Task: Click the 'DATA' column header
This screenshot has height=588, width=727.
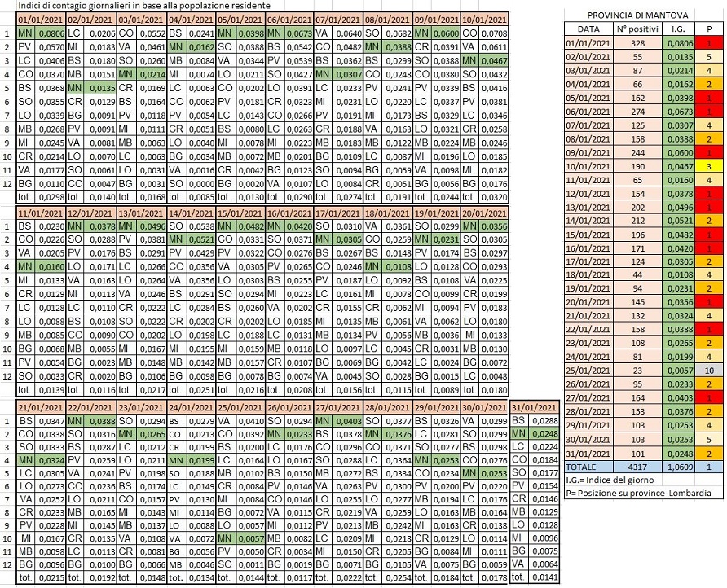Action: [588, 29]
